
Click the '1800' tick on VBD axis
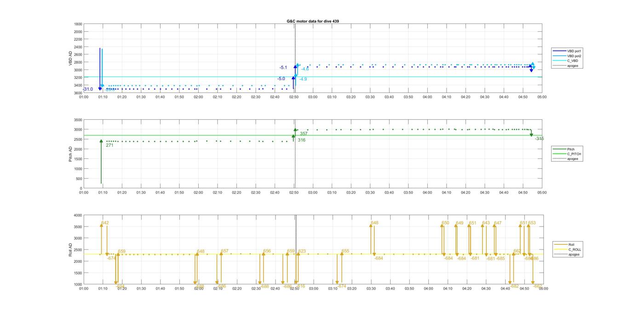tap(78, 24)
